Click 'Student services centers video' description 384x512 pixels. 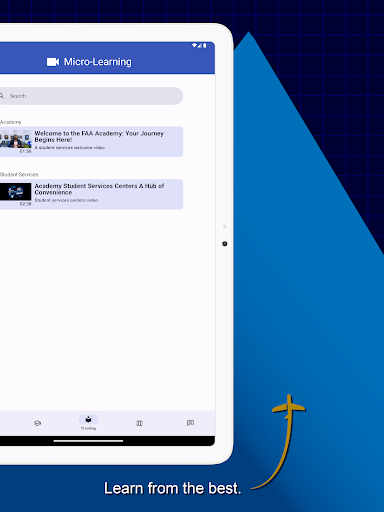click(x=66, y=200)
